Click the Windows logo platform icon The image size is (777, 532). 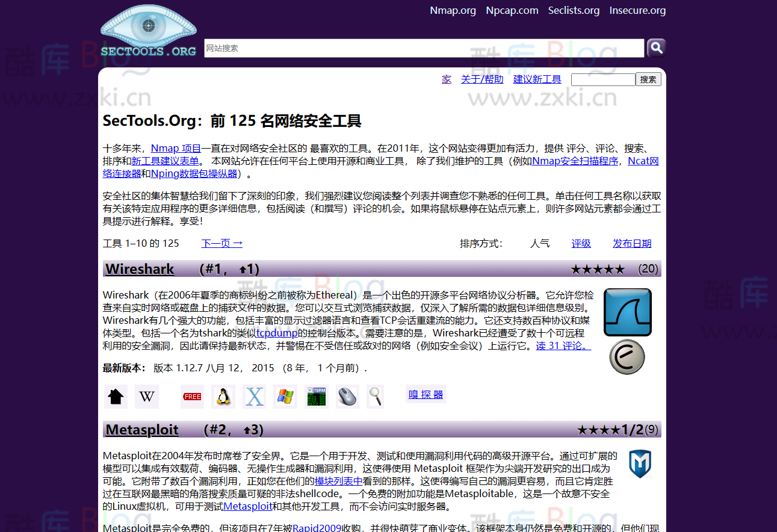point(285,396)
